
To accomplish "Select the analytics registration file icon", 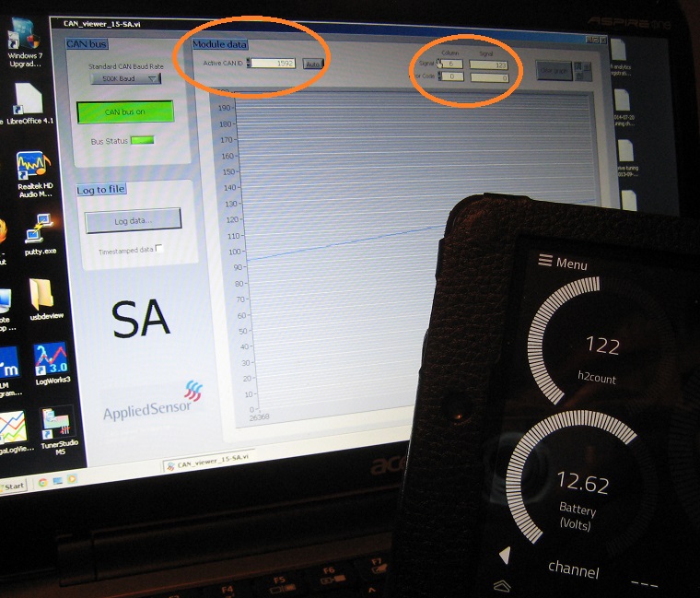I will 620,57.
